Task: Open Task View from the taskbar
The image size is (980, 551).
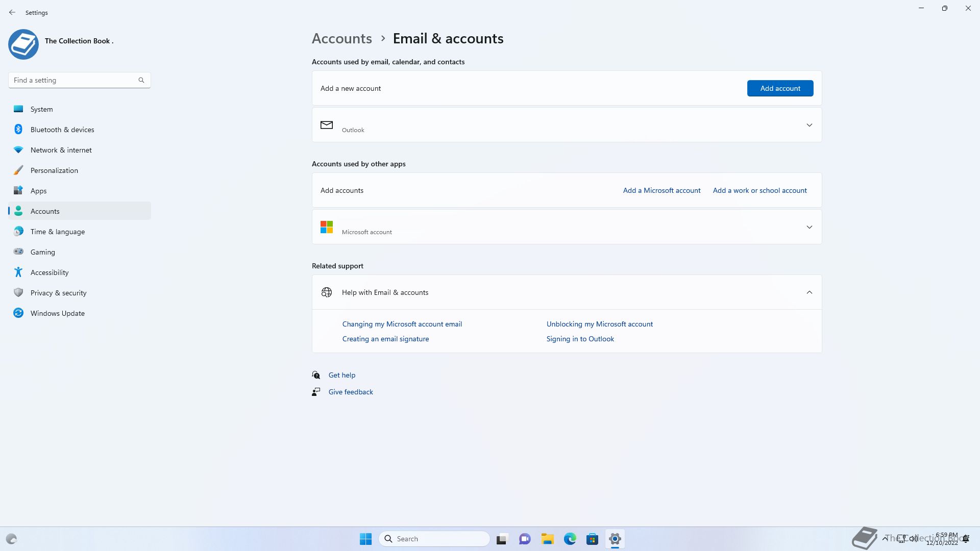Action: coord(502,539)
